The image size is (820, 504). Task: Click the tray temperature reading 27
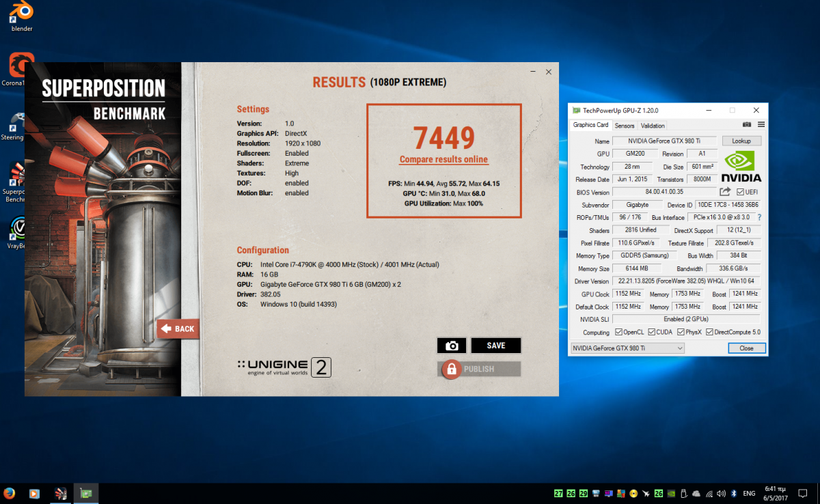pos(558,493)
